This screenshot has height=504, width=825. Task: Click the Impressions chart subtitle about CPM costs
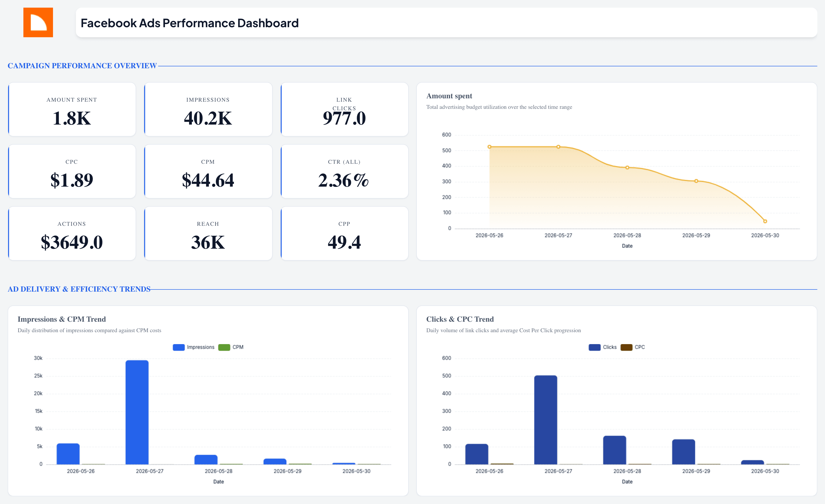(x=89, y=331)
